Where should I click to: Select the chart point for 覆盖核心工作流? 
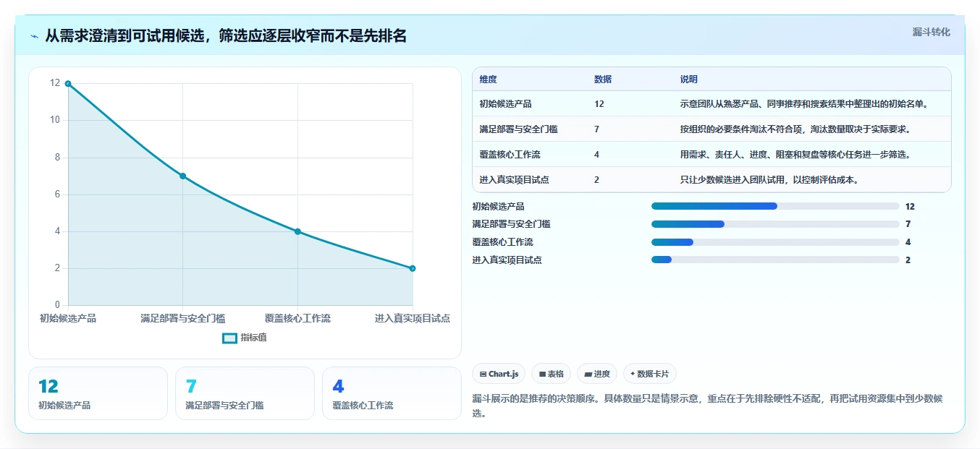point(297,231)
